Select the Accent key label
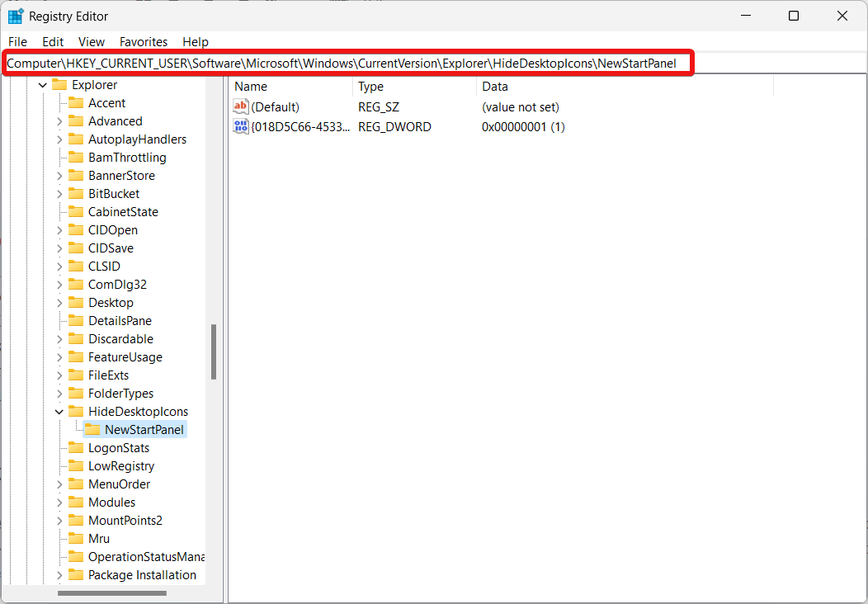Image resolution: width=868 pixels, height=604 pixels. tap(106, 103)
